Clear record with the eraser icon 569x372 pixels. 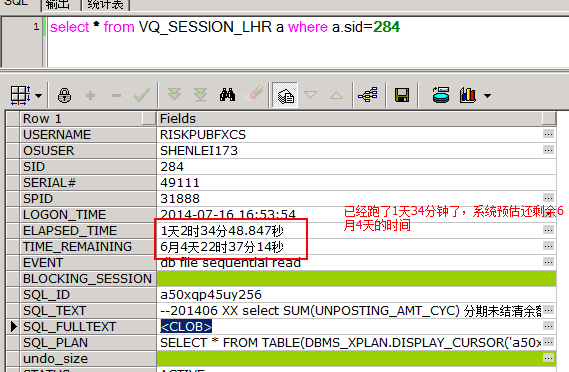[254, 94]
